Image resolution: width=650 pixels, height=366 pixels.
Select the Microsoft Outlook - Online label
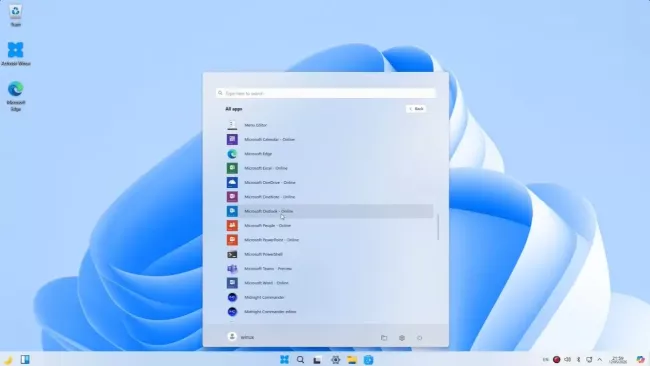click(269, 211)
